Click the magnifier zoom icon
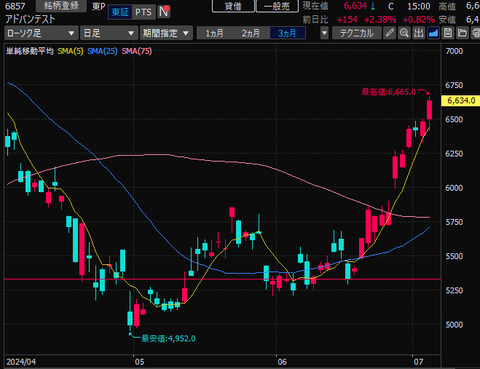The width and height of the screenshot is (480, 369). tap(404, 33)
